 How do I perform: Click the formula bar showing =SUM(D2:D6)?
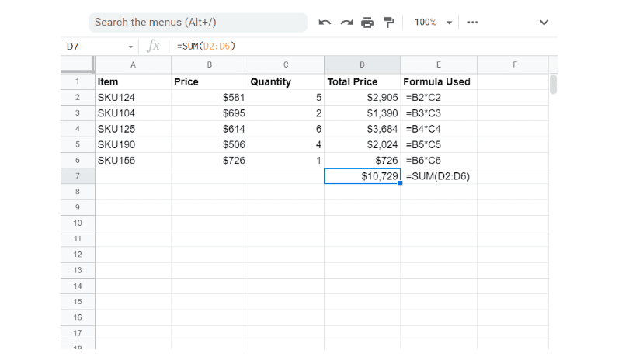point(349,47)
